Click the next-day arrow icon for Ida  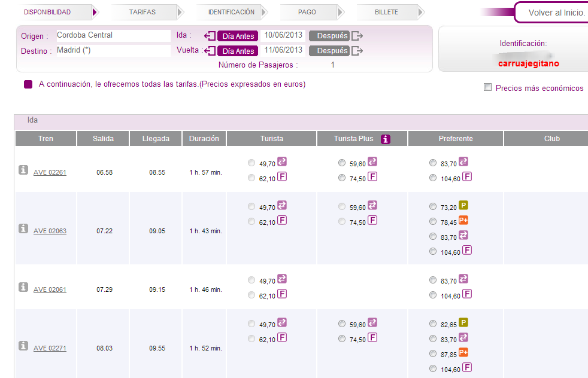[x=357, y=36]
